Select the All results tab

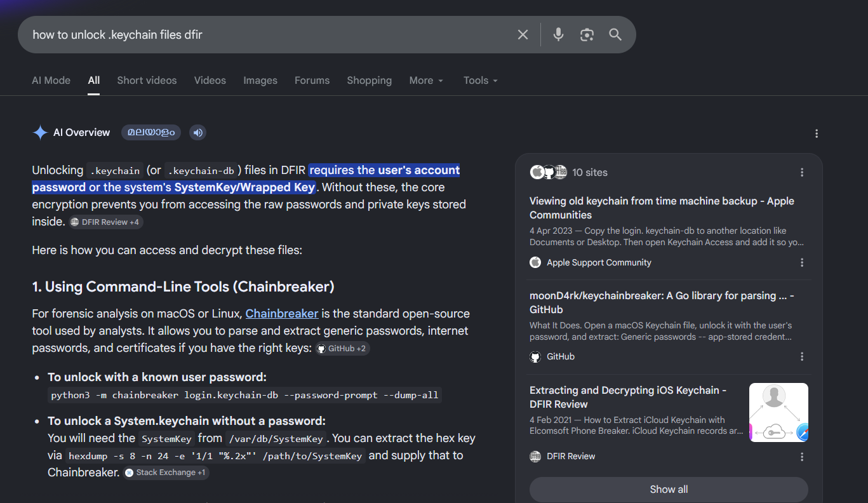point(94,81)
